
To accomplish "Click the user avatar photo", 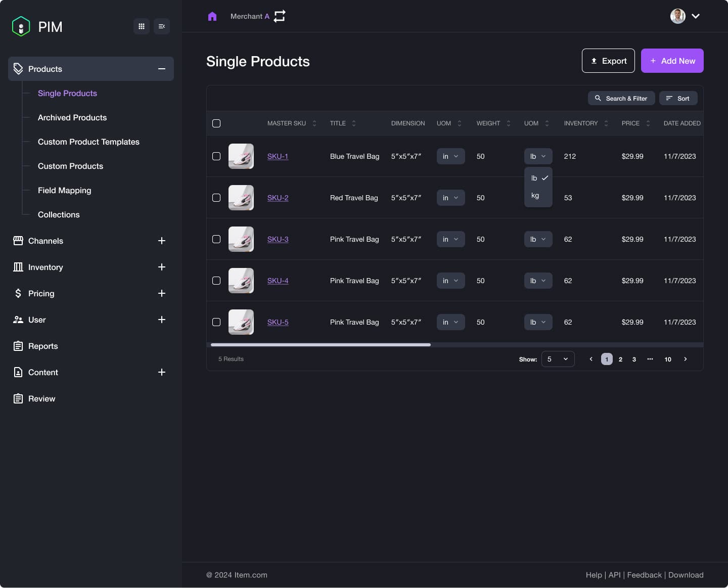I will click(x=678, y=16).
